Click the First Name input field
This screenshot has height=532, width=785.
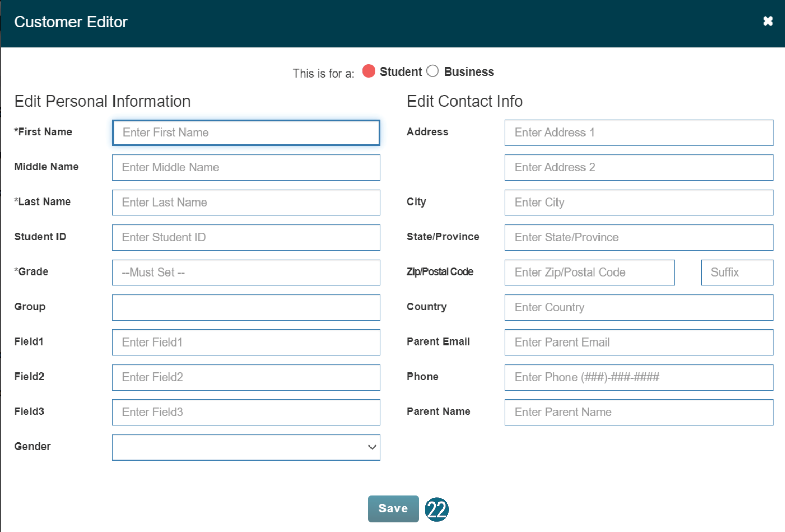click(x=246, y=133)
